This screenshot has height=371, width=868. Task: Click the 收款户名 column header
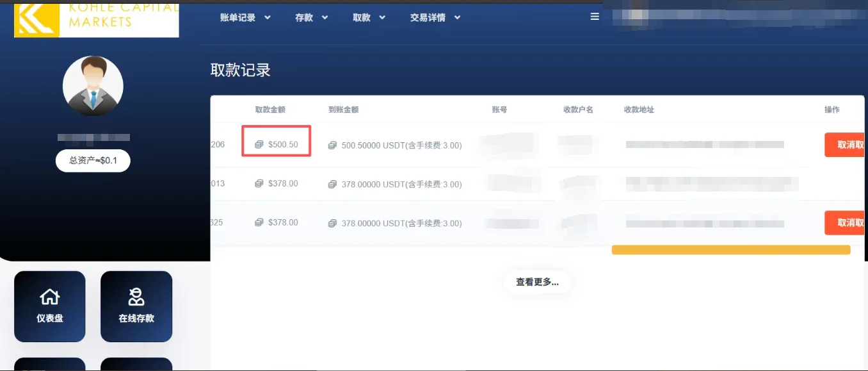[x=578, y=110]
